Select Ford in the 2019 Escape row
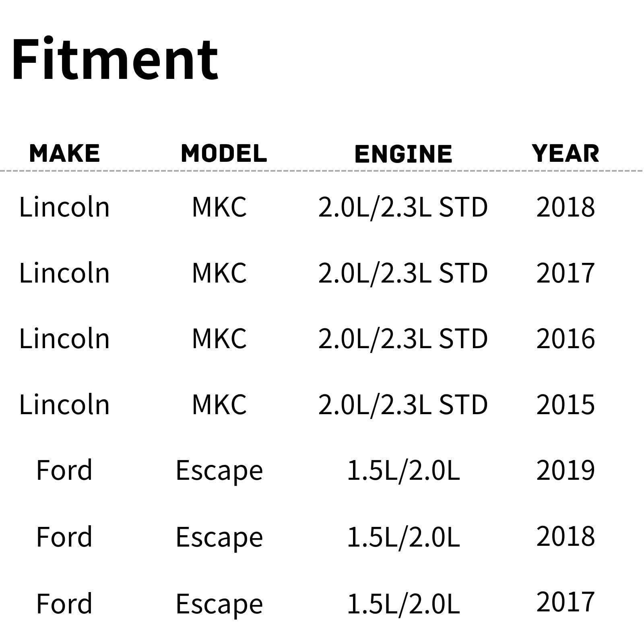Screen dimensions: 644x644 pyautogui.click(x=64, y=470)
